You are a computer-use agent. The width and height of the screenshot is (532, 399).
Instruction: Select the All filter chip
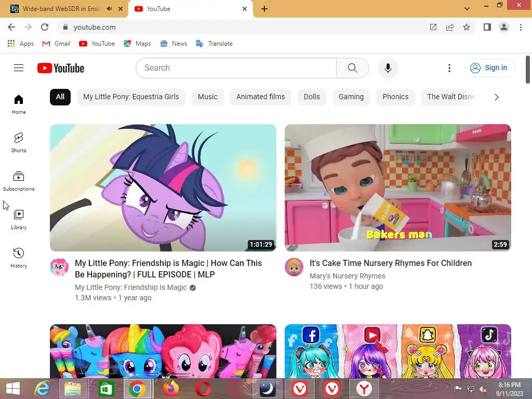[x=60, y=97]
